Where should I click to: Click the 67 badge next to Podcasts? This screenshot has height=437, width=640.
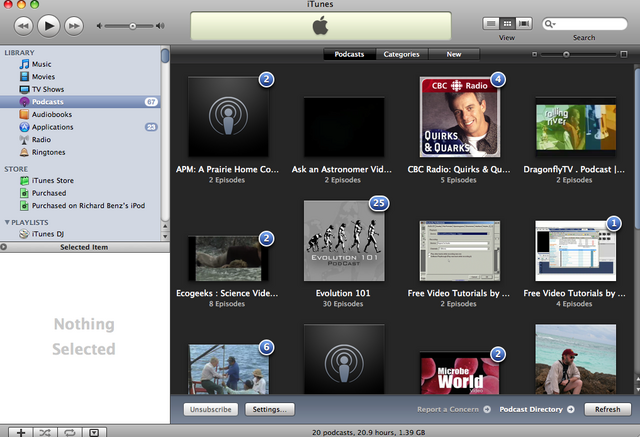point(151,102)
